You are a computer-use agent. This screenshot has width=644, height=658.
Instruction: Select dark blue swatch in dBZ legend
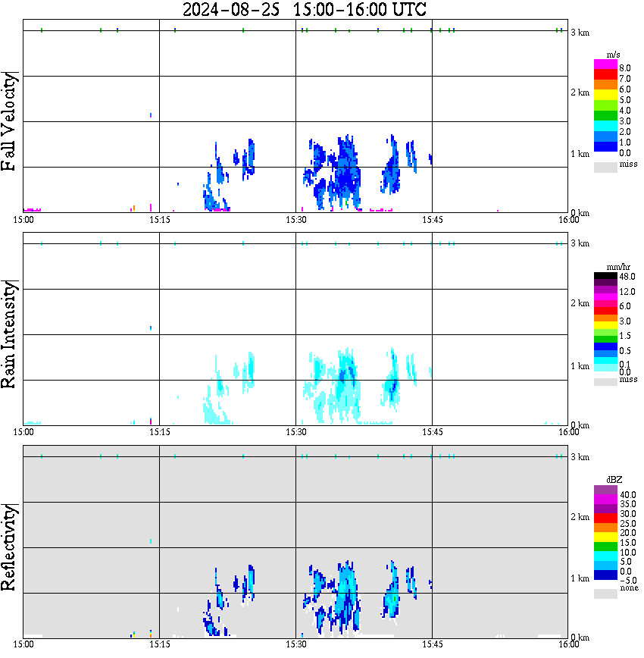click(x=605, y=575)
